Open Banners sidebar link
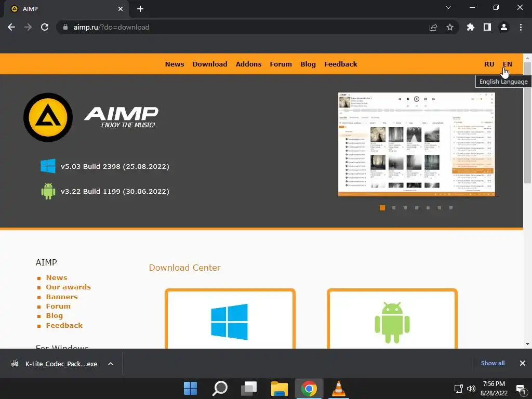This screenshot has width=532, height=399. click(62, 297)
